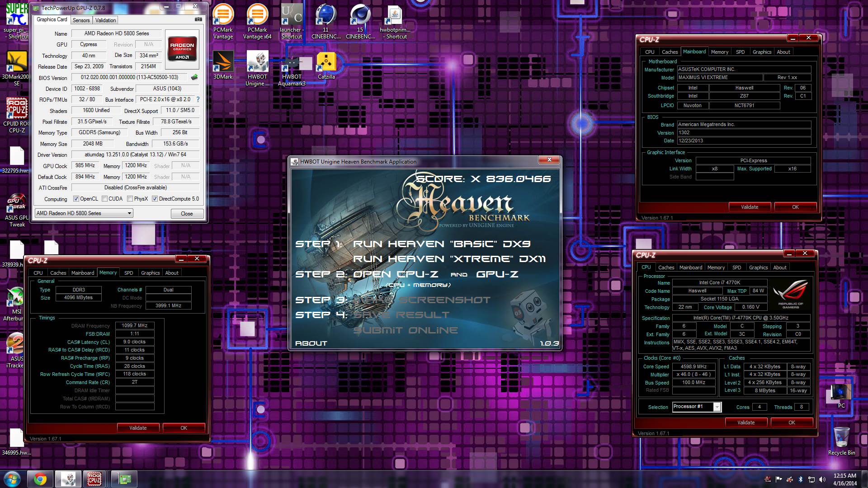Open CPUID ROG CPU-Z desktop icon

16,115
